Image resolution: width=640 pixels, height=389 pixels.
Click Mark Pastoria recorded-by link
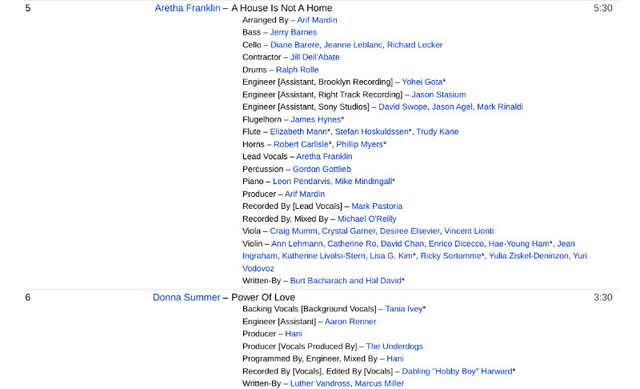point(377,207)
